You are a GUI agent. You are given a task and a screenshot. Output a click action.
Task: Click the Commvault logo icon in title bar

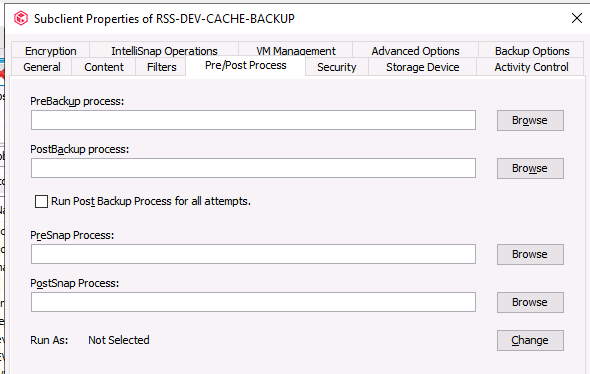21,18
